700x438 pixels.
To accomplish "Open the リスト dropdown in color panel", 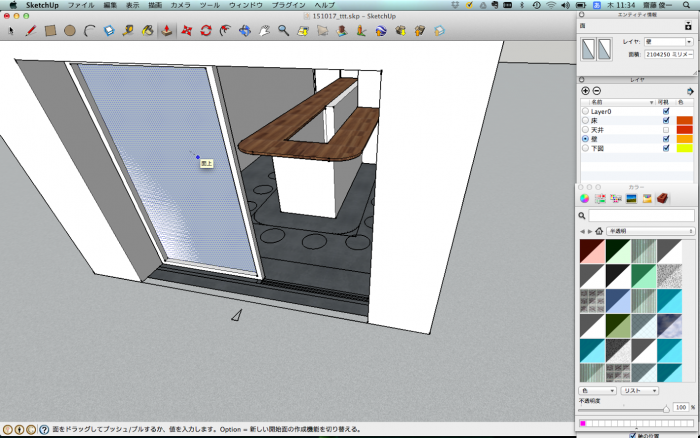I will 638,390.
